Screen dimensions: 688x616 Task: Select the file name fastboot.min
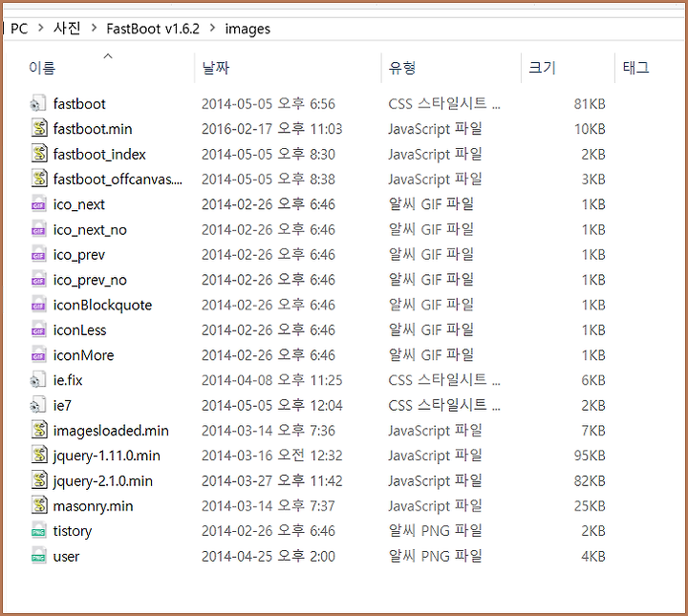pos(93,129)
